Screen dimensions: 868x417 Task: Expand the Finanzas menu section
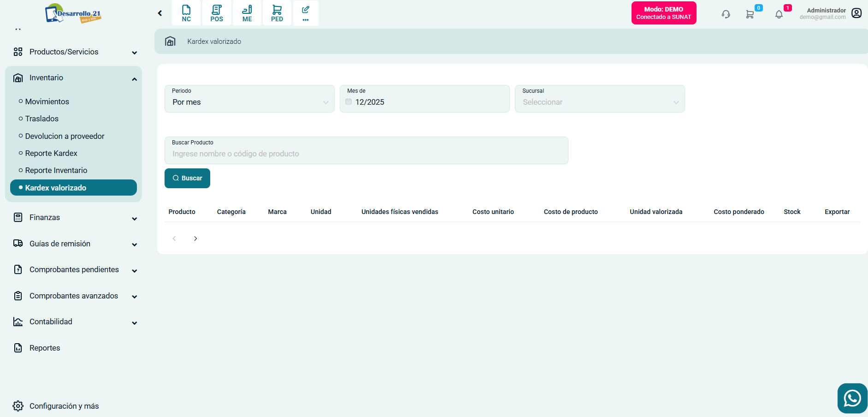pyautogui.click(x=74, y=218)
